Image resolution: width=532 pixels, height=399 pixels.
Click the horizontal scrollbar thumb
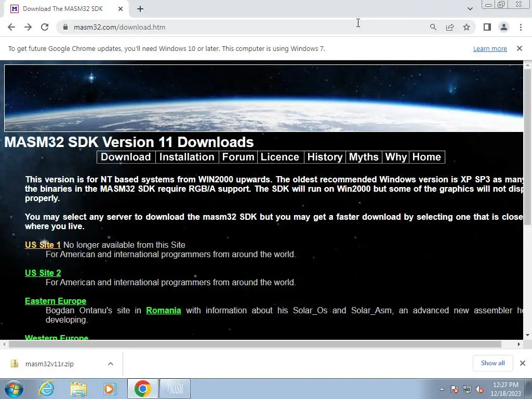[x=255, y=344]
